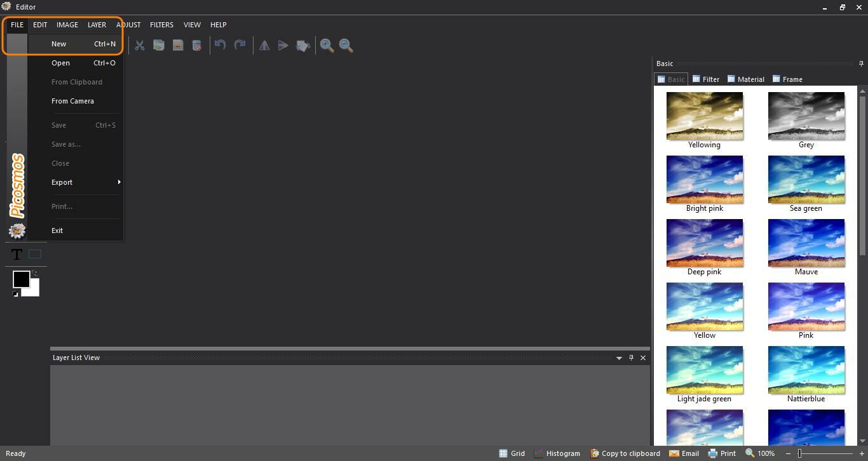Click the flip horizontal triangle icon
Image resolution: width=868 pixels, height=461 pixels.
click(x=264, y=45)
